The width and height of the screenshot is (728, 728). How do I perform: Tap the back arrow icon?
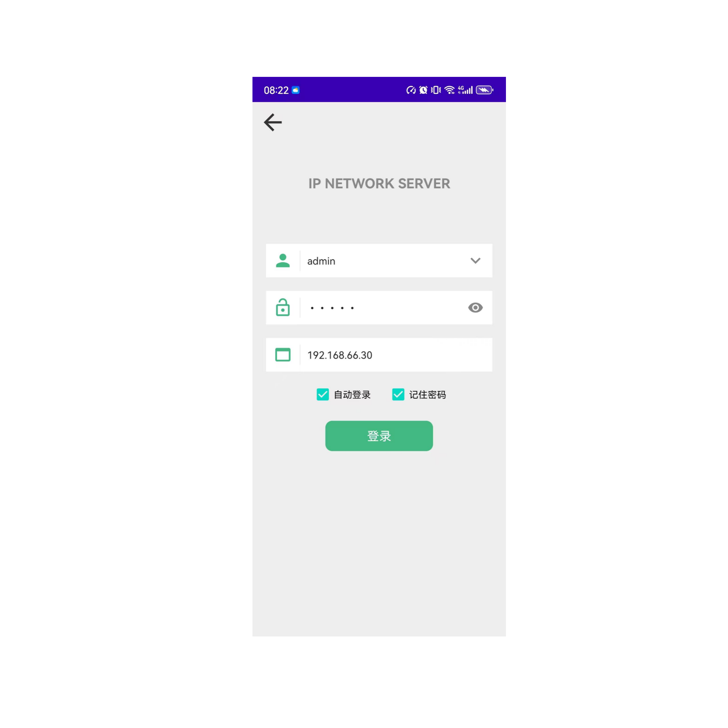pyautogui.click(x=273, y=122)
